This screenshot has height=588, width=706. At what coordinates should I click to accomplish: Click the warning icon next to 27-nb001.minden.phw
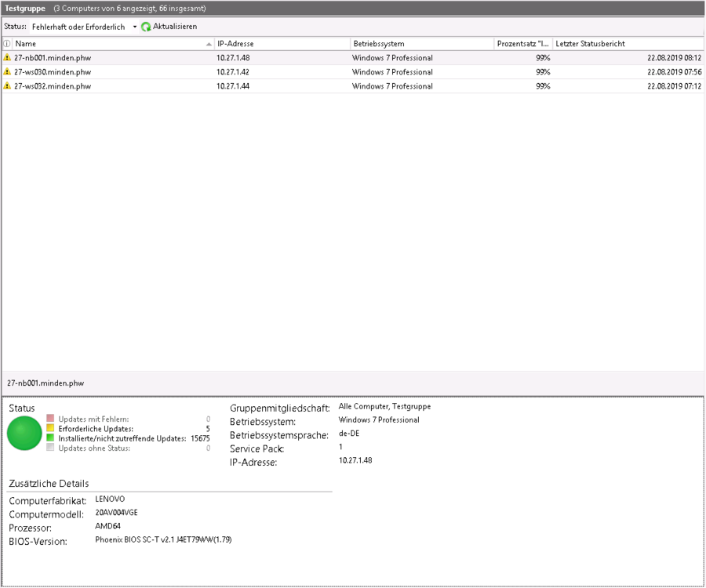pyautogui.click(x=7, y=58)
